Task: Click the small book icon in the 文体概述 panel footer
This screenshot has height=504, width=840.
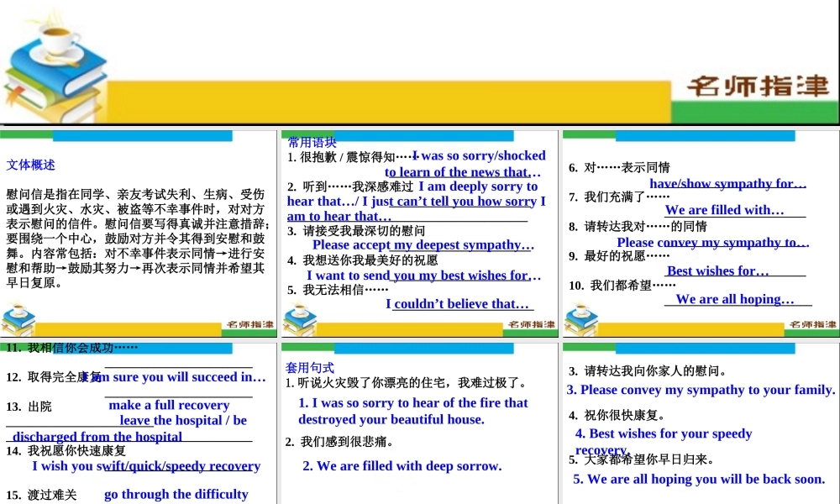Action: tap(18, 319)
